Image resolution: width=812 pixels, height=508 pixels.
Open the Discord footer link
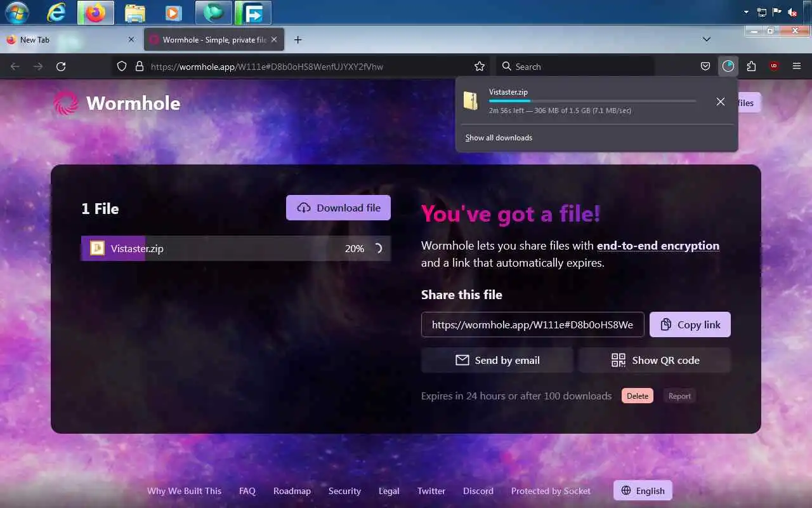pos(478,491)
